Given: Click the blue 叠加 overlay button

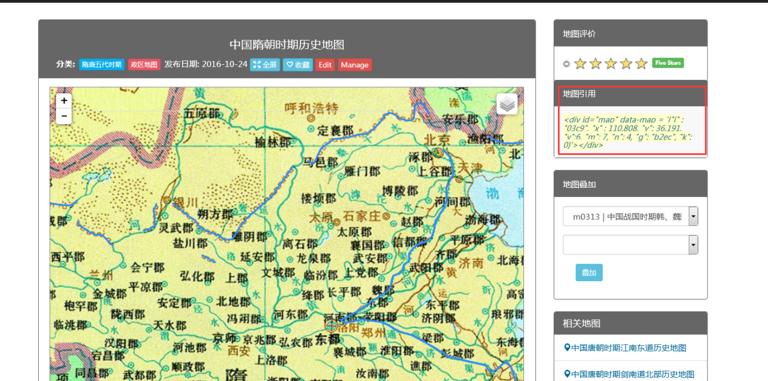Looking at the screenshot, I should 589,273.
